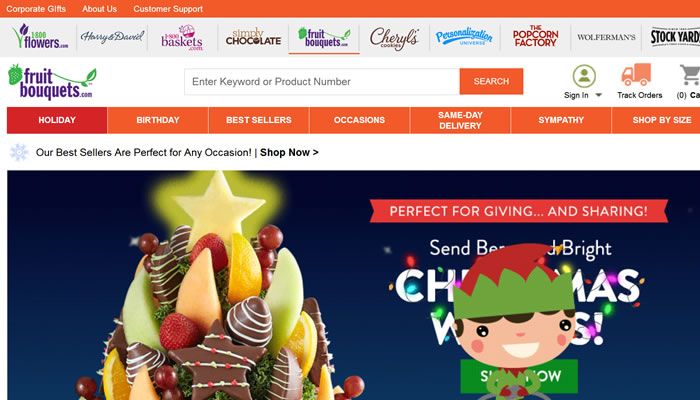Open the Shop By Size menu

click(662, 120)
